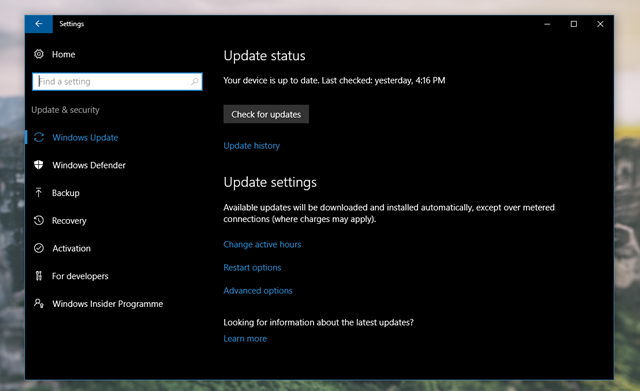Click the Update & security category label
640x391 pixels.
point(65,110)
